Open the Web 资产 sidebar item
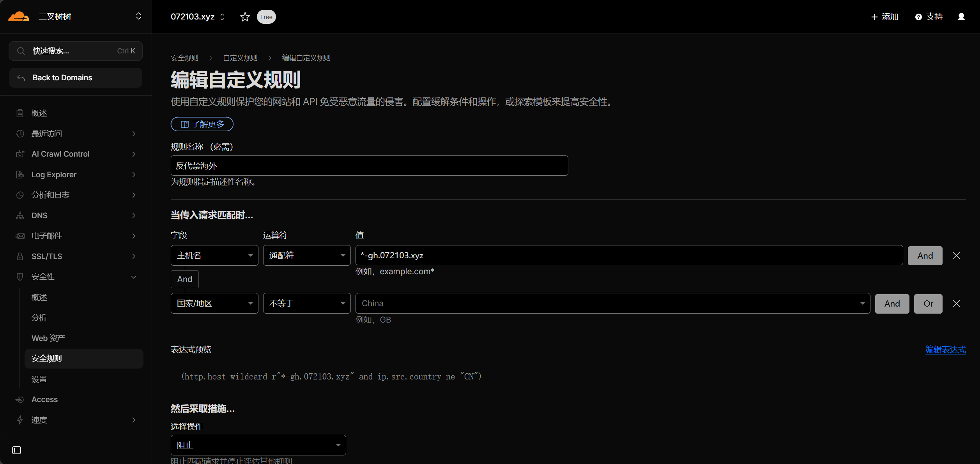 tap(48, 338)
